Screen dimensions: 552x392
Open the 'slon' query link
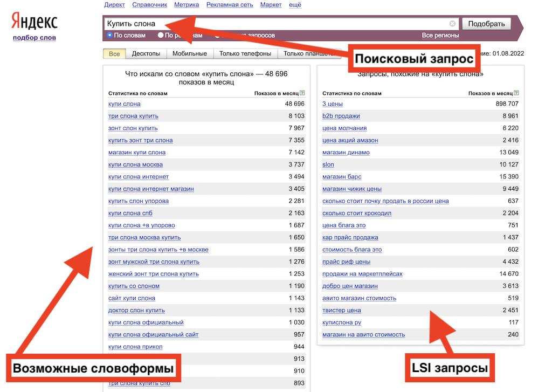pyautogui.click(x=328, y=164)
